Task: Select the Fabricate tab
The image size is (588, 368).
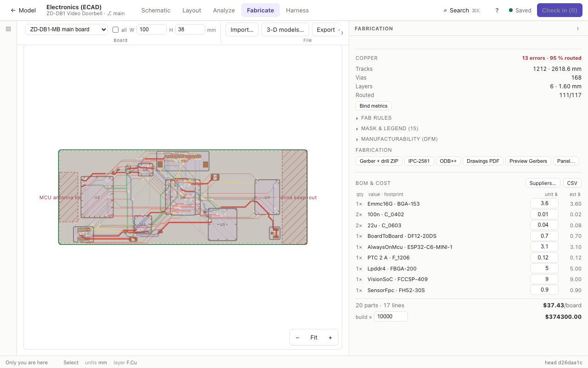Action: [x=260, y=10]
